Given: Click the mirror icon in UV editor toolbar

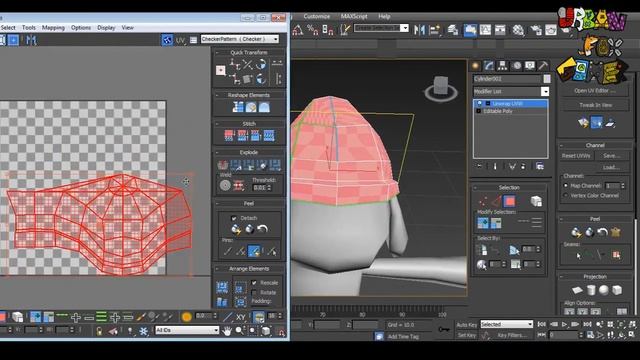Looking at the screenshot, I should click(31, 40).
